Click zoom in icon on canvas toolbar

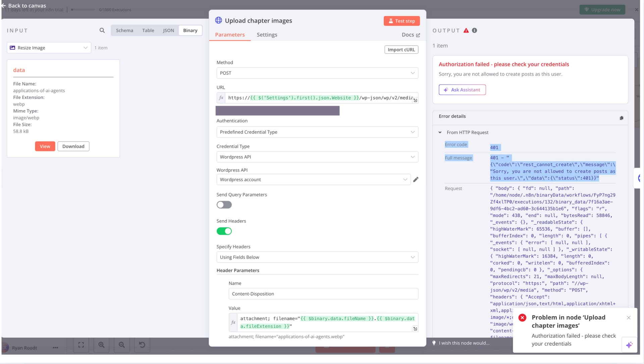pyautogui.click(x=101, y=345)
